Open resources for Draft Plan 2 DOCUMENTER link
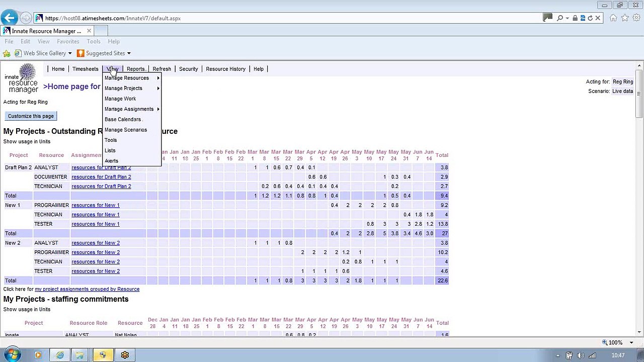Viewport: 644px width, 362px height. 101,177
